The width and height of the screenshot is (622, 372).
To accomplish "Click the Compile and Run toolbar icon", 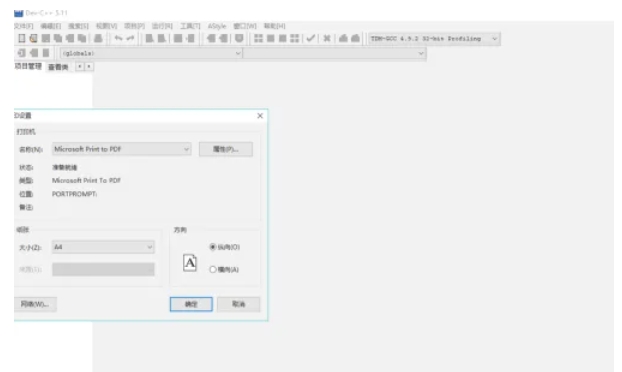I will 282,38.
